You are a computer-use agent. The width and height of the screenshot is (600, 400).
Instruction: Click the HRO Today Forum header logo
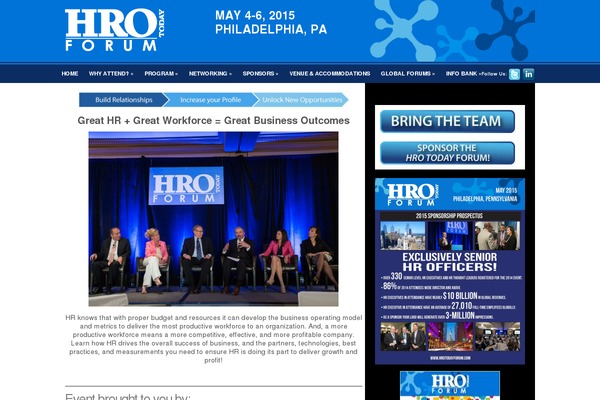pyautogui.click(x=115, y=30)
